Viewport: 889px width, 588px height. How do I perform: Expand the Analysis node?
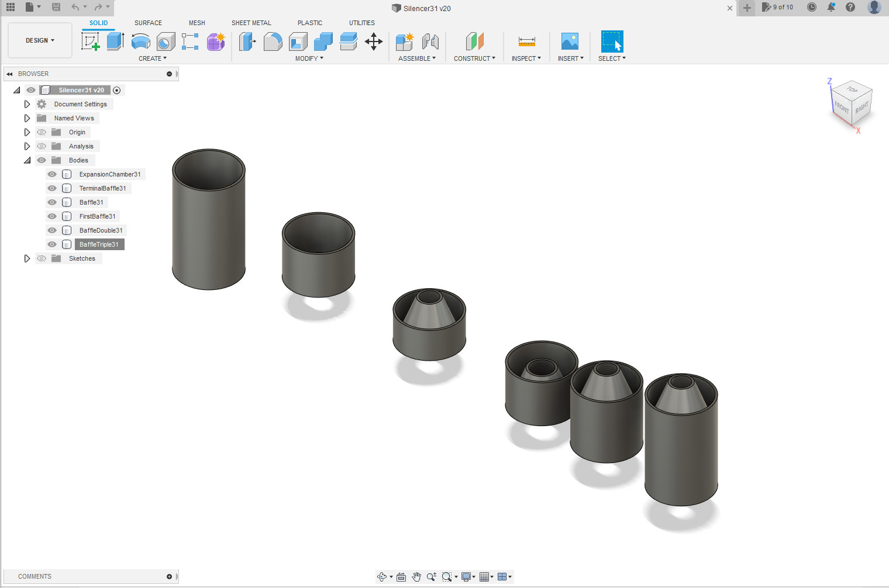click(27, 146)
